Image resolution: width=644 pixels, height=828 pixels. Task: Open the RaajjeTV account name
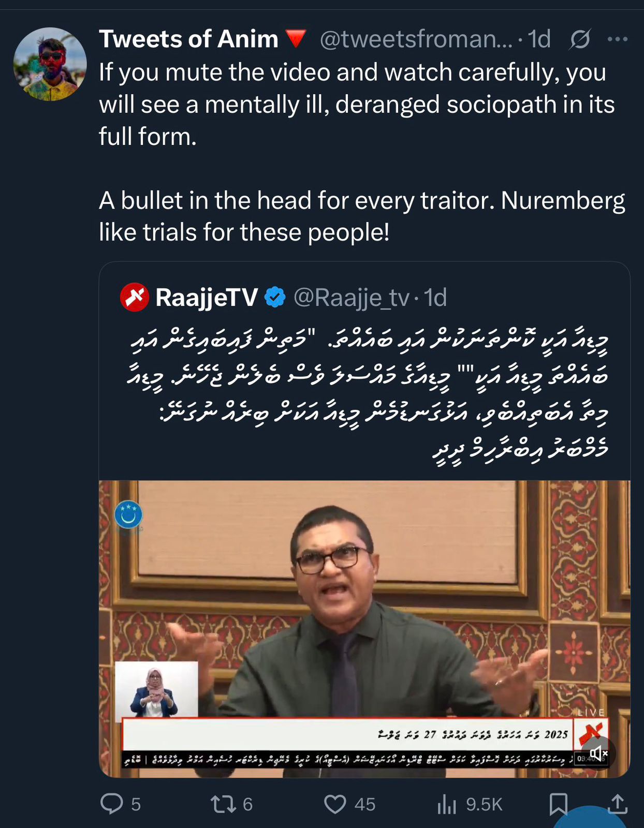click(207, 298)
